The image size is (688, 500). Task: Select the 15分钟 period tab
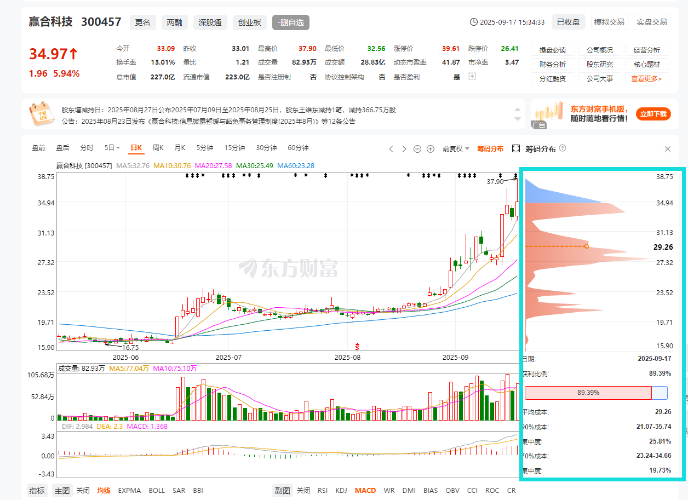[234, 148]
